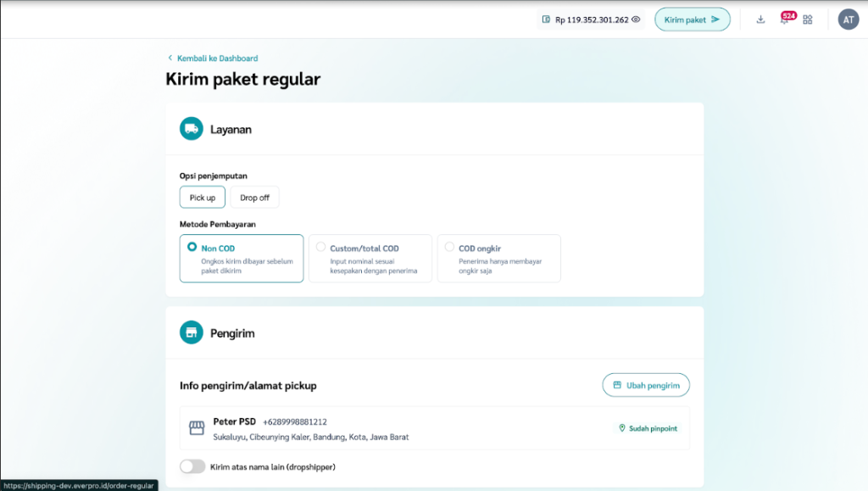
Task: Click the shop icon beside Peter PSD
Action: (x=197, y=428)
